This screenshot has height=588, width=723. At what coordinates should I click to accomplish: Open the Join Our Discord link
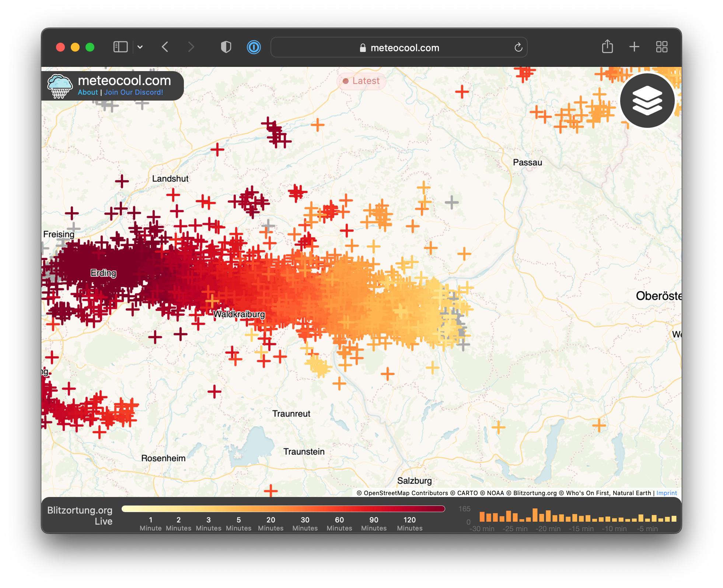coord(133,92)
